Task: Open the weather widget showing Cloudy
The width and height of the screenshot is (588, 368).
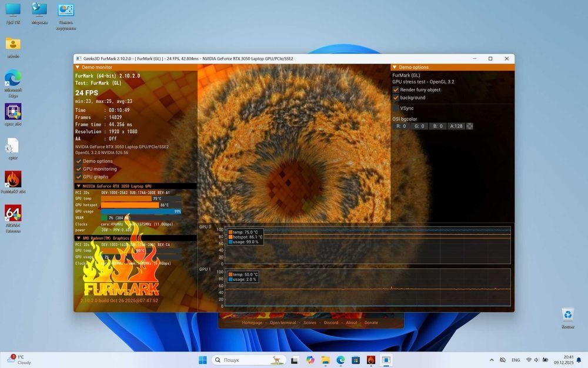Action: pos(19,360)
